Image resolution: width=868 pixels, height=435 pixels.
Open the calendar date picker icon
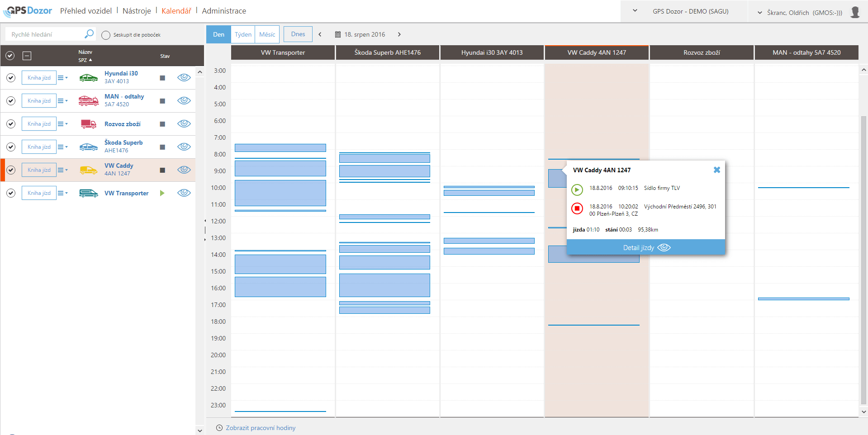(x=337, y=34)
